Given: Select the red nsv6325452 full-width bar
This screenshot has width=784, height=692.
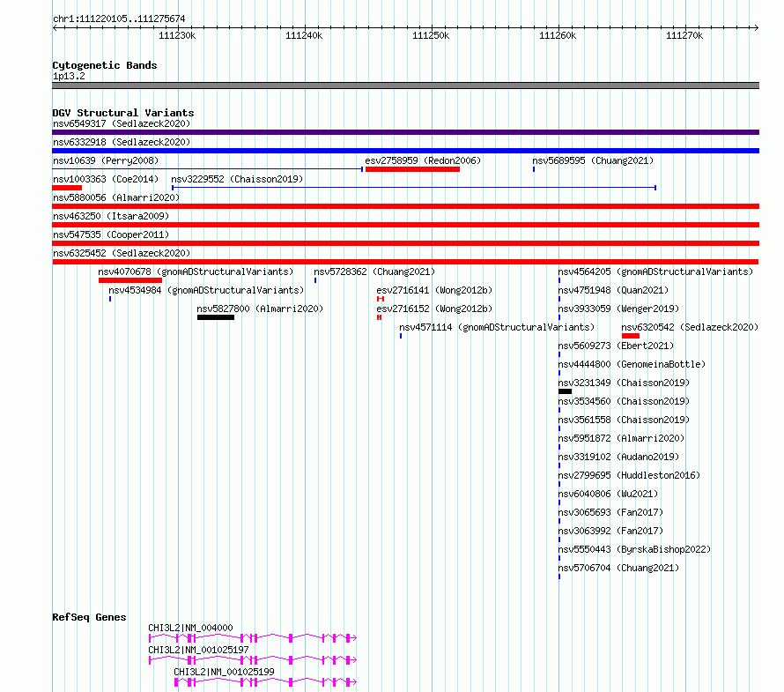Looking at the screenshot, I should 405,262.
